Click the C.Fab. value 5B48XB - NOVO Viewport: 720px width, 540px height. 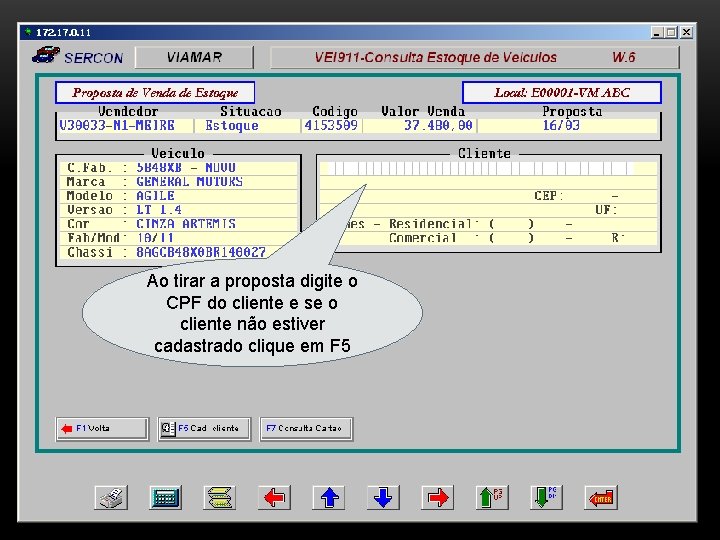pos(186,168)
